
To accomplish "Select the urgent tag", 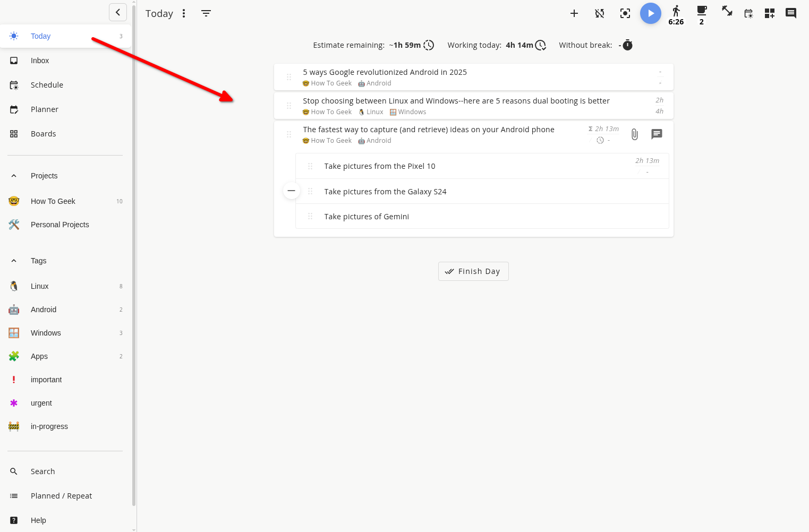I will 66,403.
